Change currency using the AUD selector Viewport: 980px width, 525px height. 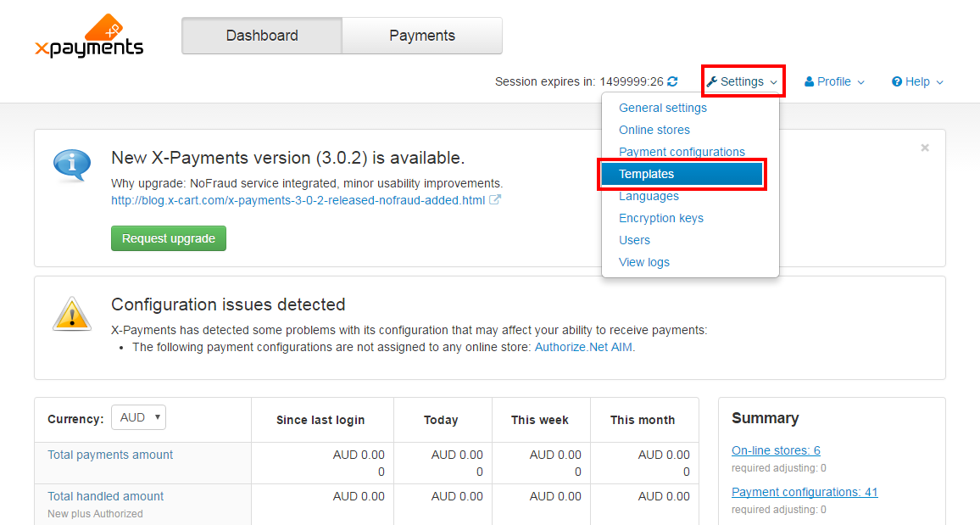(x=139, y=417)
